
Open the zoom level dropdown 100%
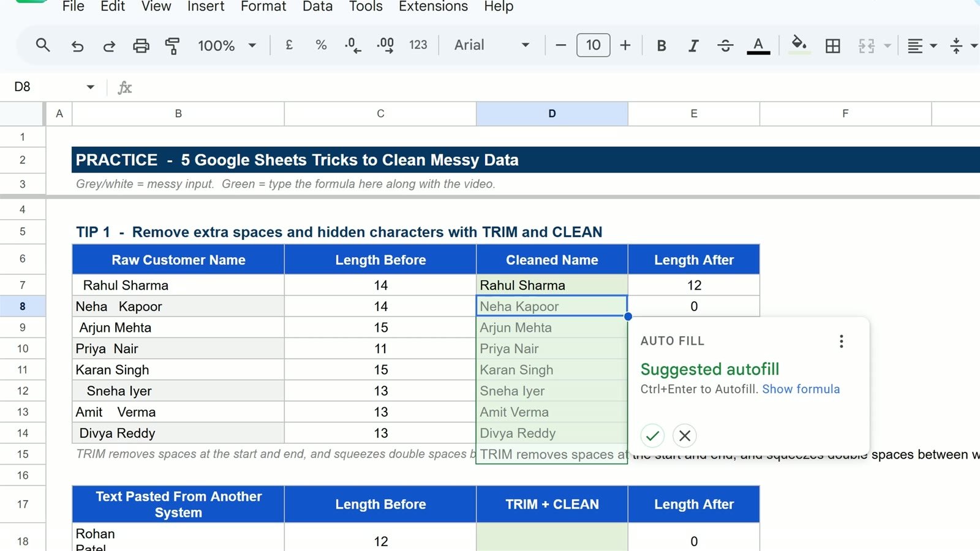tap(227, 45)
